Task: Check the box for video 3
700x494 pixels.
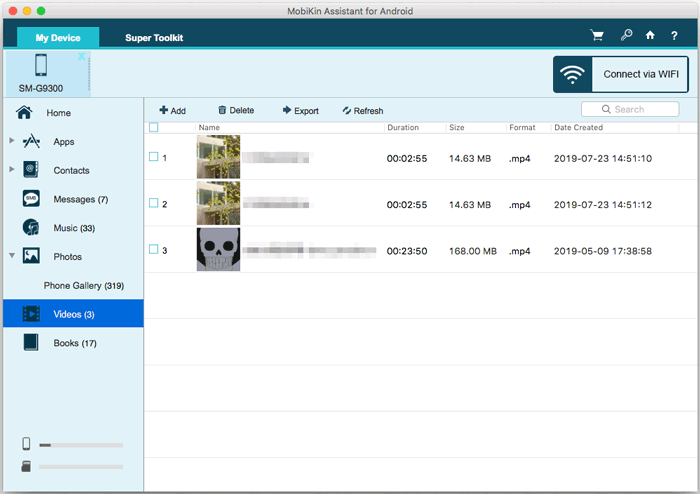Action: [x=153, y=250]
